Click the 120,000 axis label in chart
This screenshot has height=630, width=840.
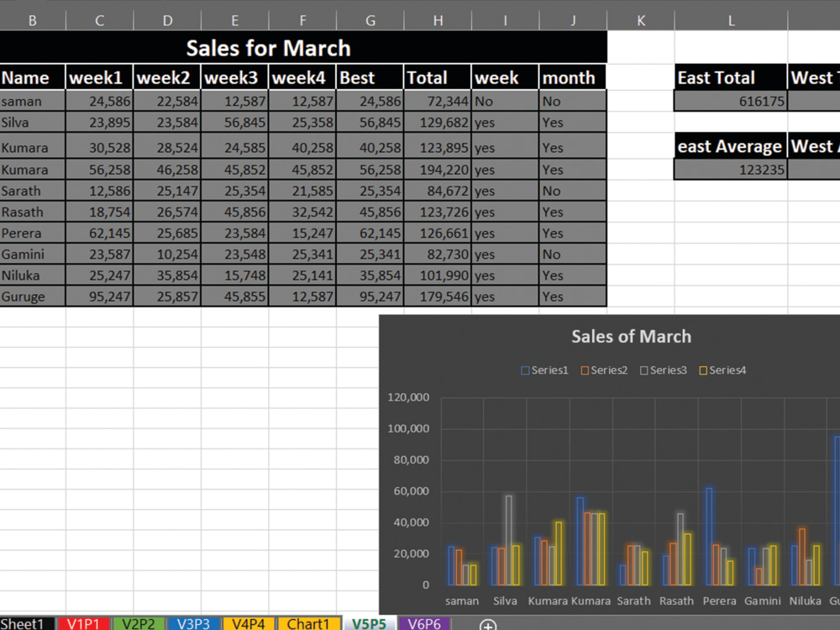(408, 397)
